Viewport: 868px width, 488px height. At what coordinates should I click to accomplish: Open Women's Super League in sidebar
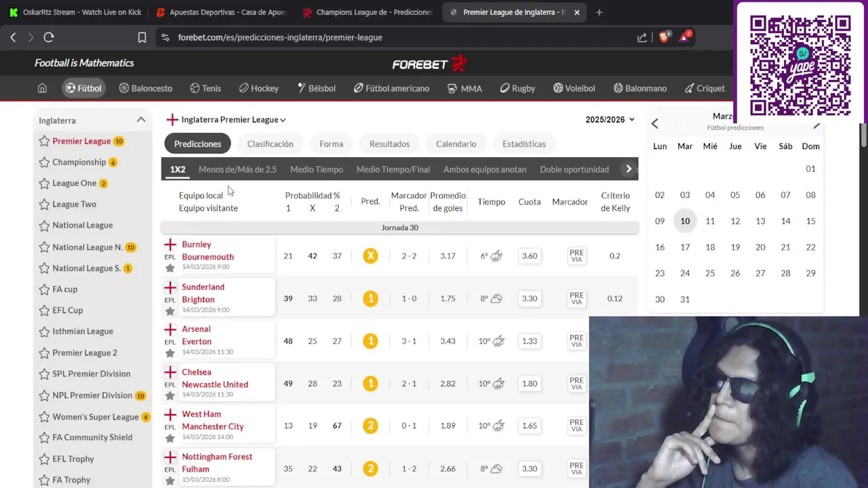95,417
